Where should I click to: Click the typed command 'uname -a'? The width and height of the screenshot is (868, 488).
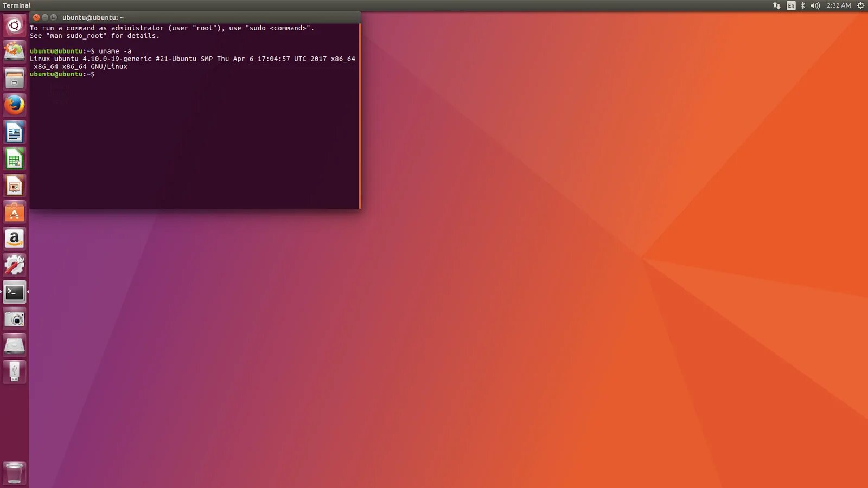pyautogui.click(x=115, y=51)
